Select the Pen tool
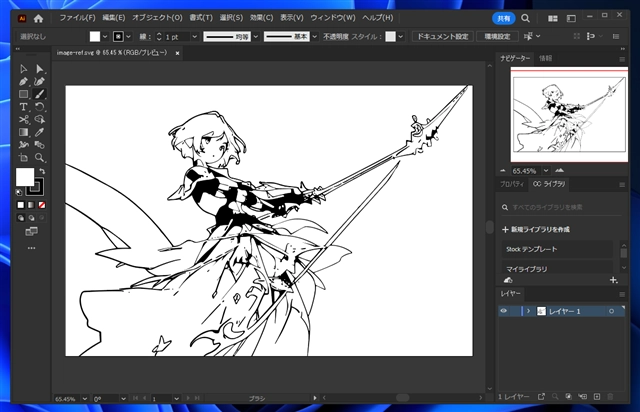The image size is (640, 412). click(x=23, y=81)
